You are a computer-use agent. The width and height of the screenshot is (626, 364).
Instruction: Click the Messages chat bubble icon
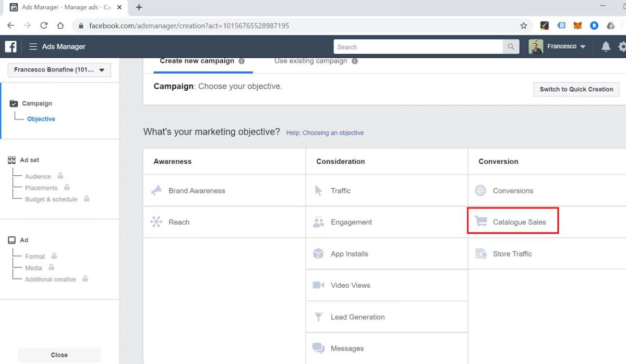(318, 348)
